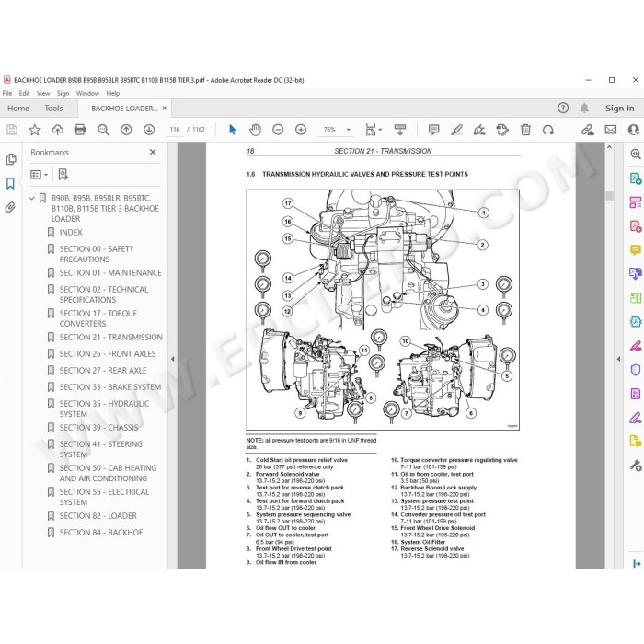644x644 pixels.
Task: Add the document to starred
Action: coord(35,130)
